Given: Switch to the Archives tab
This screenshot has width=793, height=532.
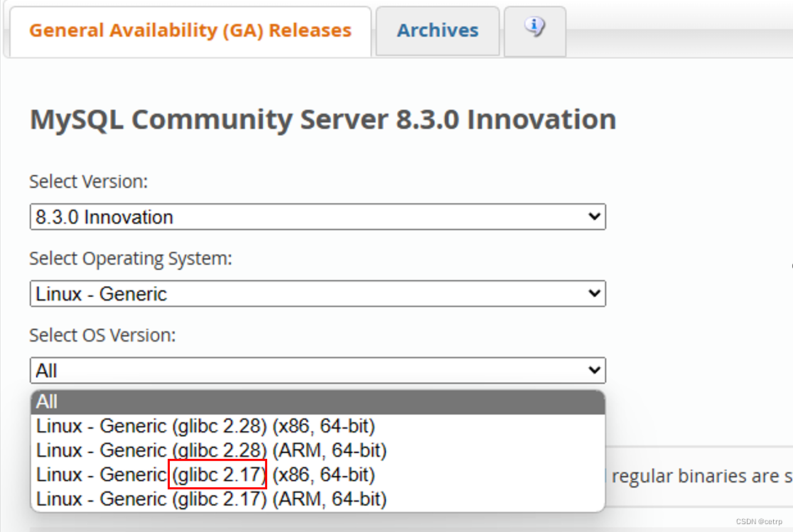Looking at the screenshot, I should 438,31.
